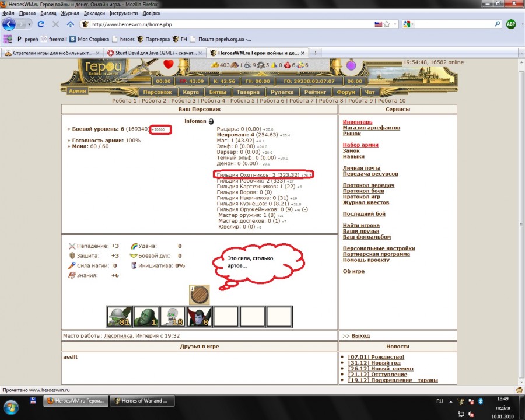Viewport: 525px width, 420px height.
Task: Open Найти игрока link
Action: pos(361,225)
